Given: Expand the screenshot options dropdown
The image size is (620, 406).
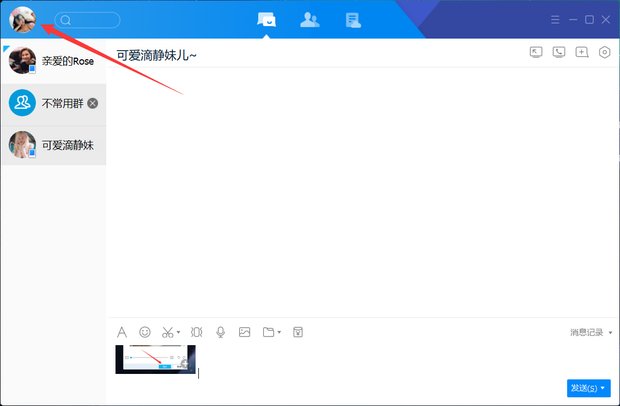Looking at the screenshot, I should click(178, 332).
